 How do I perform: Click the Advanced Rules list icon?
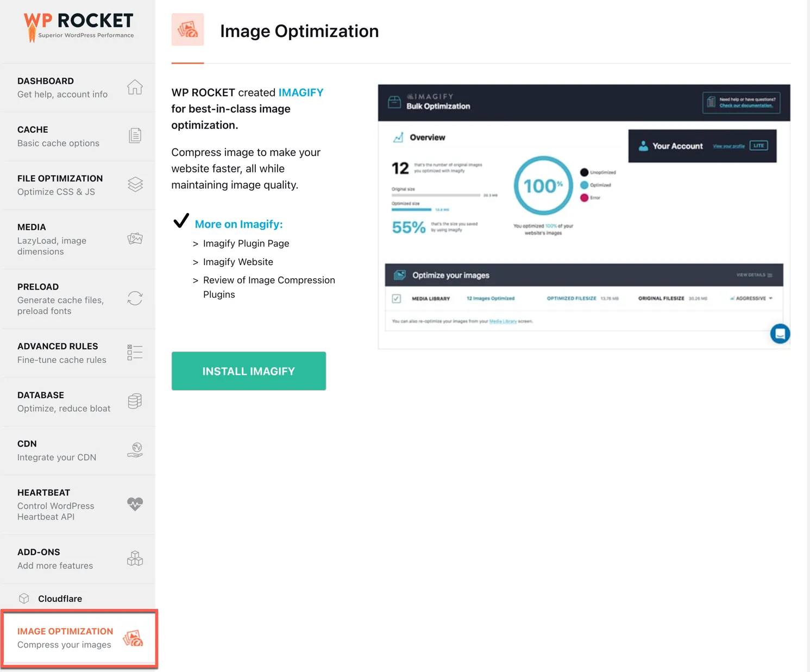[x=135, y=352]
